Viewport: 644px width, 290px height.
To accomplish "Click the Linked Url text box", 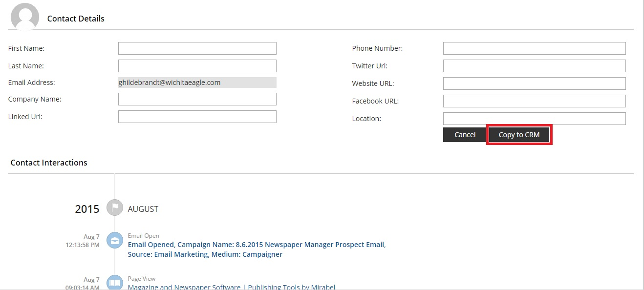I will [197, 117].
